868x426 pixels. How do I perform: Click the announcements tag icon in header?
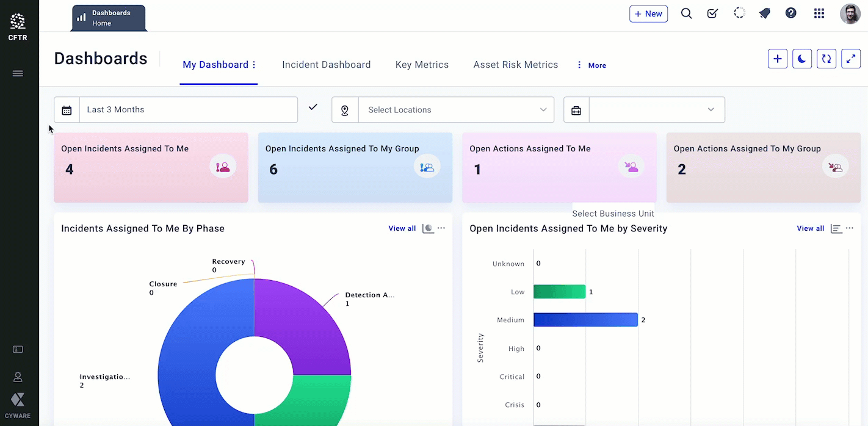pyautogui.click(x=764, y=13)
